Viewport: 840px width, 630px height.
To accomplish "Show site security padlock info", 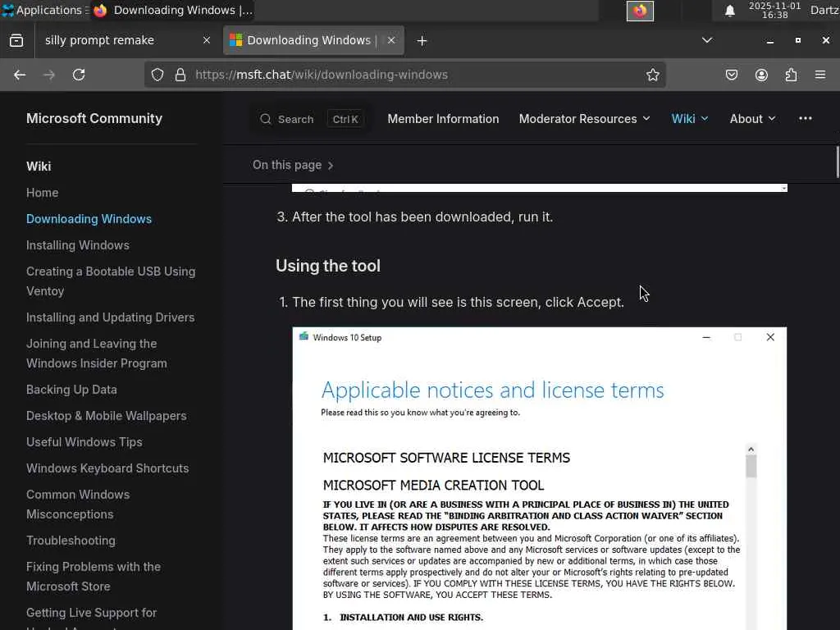I will [x=180, y=75].
